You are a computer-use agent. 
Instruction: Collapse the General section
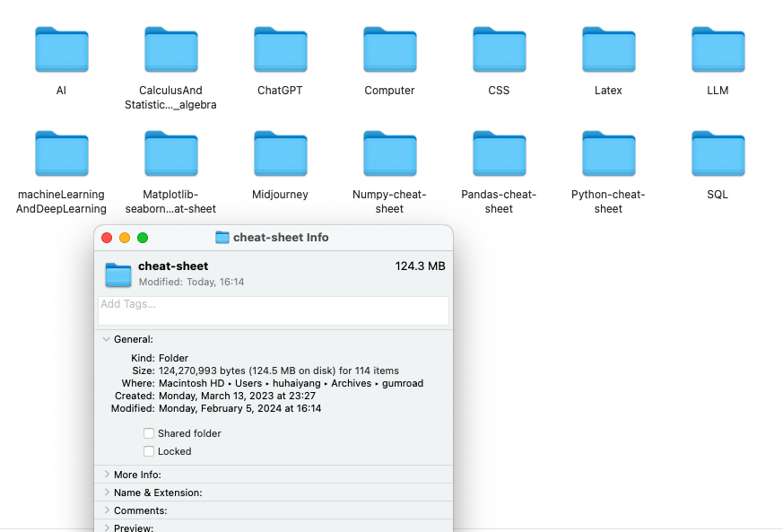click(107, 339)
